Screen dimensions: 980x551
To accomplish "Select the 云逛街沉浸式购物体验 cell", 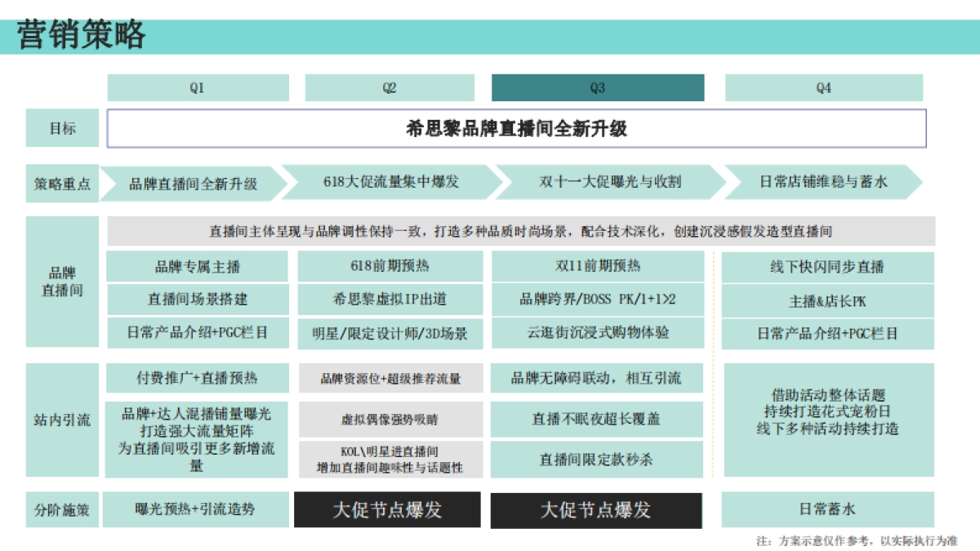I will [x=599, y=333].
